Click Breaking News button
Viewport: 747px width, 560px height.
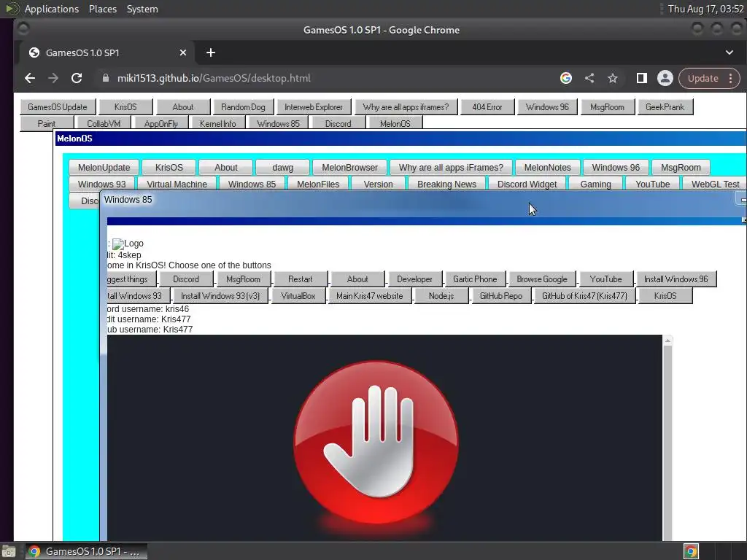[x=446, y=184]
